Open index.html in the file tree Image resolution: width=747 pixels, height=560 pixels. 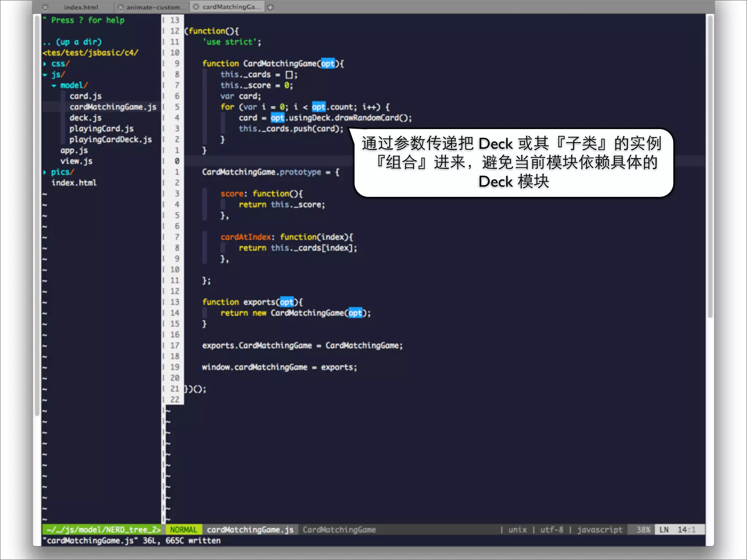pos(74,183)
